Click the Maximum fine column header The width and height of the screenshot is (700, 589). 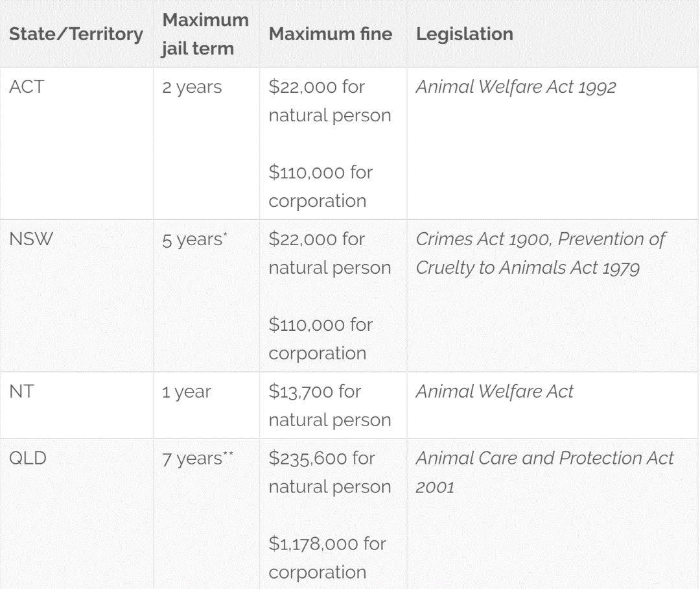point(331,34)
